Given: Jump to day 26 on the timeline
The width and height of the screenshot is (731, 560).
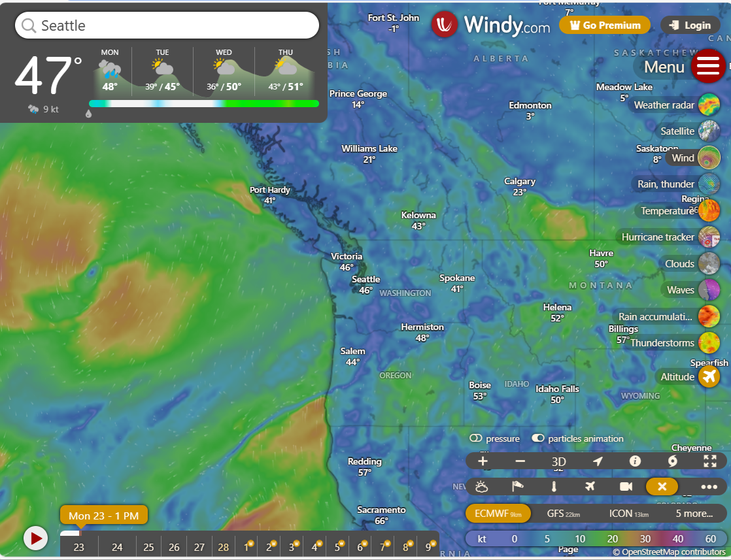Looking at the screenshot, I should coord(174,547).
